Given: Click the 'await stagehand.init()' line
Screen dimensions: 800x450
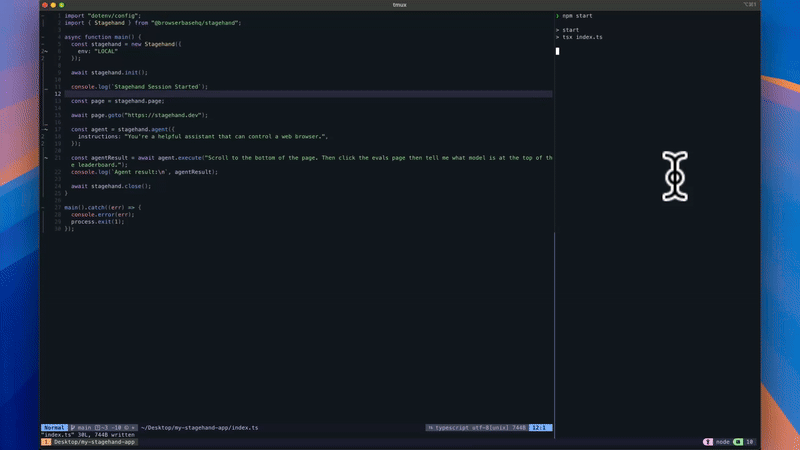Looking at the screenshot, I should [109, 73].
